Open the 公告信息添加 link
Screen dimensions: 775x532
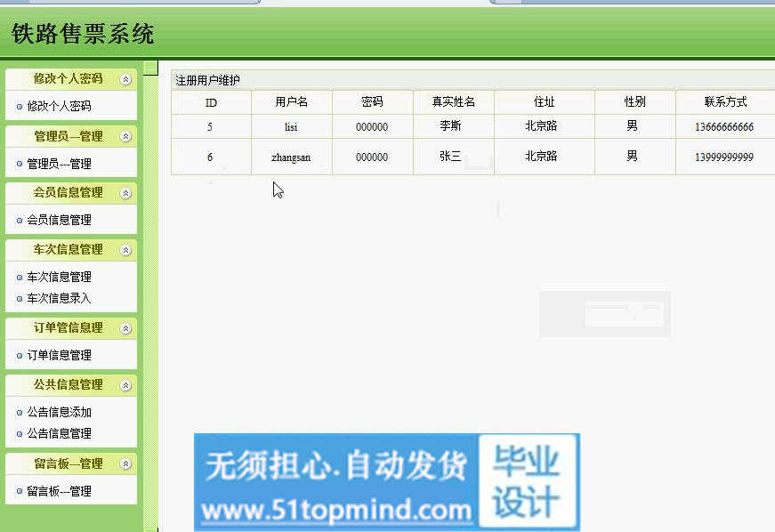(59, 412)
